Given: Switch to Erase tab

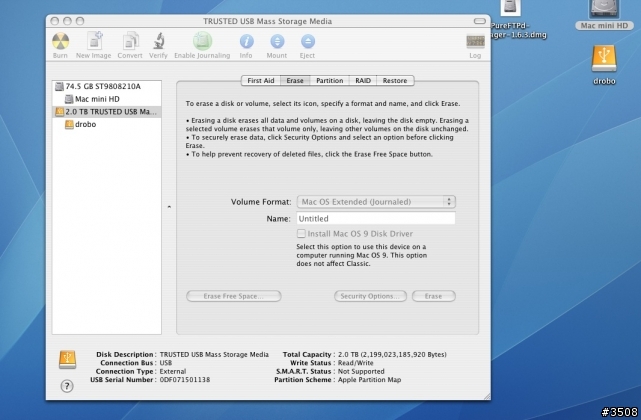Looking at the screenshot, I should (295, 81).
